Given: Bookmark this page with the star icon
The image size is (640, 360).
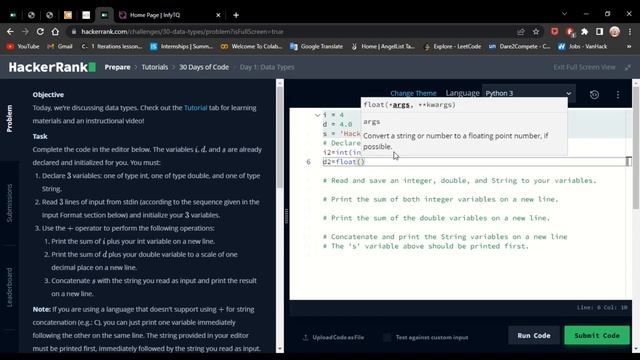Looking at the screenshot, I should 536,31.
